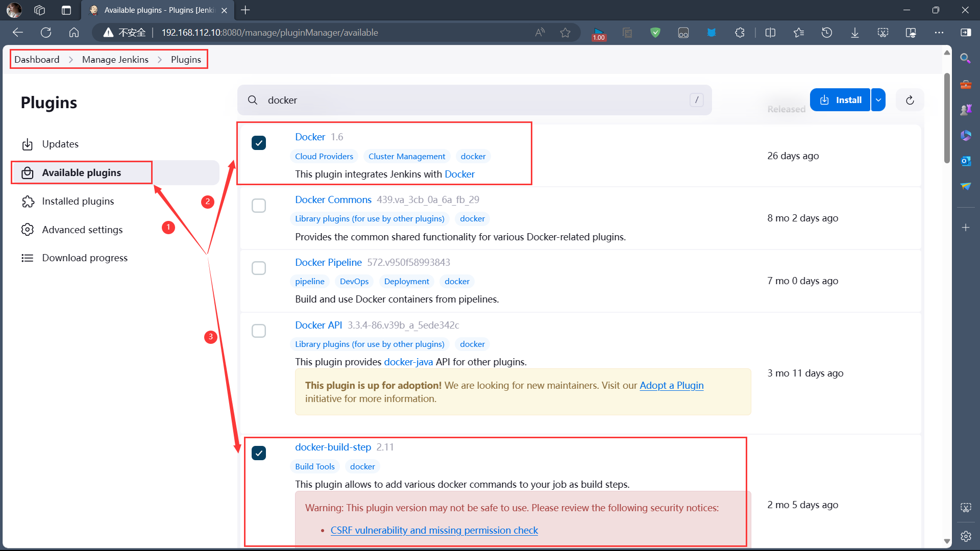980x551 pixels.
Task: Expand the Install button dropdown arrow
Action: 878,100
